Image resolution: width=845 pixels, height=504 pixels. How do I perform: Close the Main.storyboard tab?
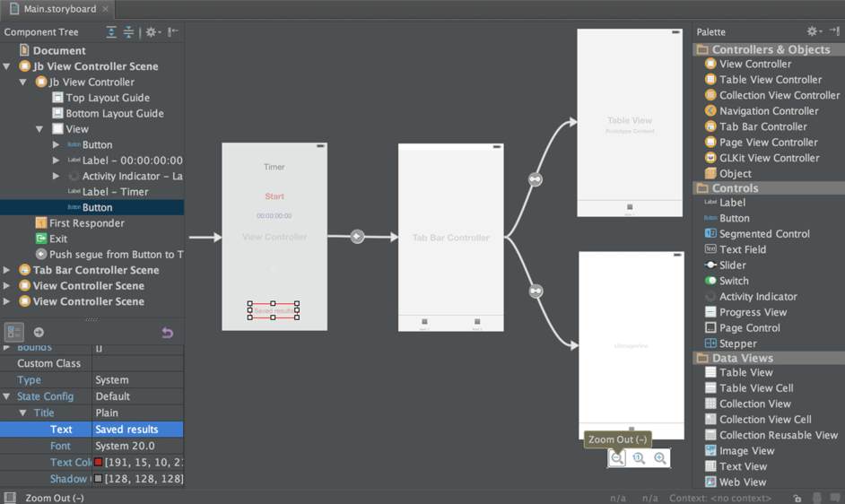106,9
